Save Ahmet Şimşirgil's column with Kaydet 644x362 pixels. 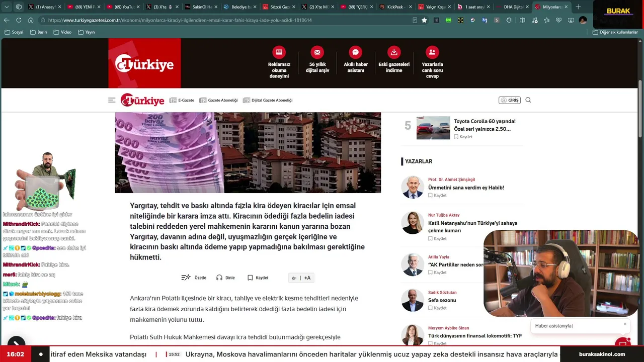click(x=437, y=195)
